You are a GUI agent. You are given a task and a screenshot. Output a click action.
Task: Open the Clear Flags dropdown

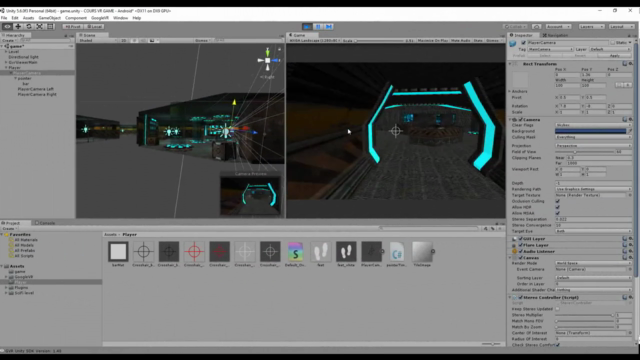(x=593, y=125)
